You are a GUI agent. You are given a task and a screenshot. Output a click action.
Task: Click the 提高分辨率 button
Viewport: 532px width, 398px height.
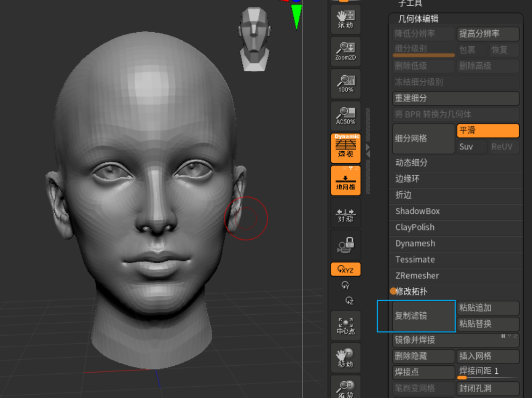click(487, 34)
